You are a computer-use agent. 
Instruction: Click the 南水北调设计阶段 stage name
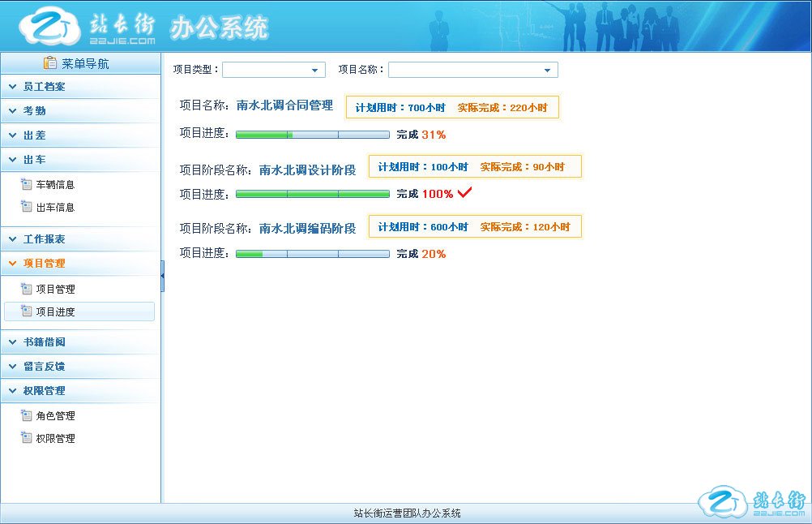[307, 170]
